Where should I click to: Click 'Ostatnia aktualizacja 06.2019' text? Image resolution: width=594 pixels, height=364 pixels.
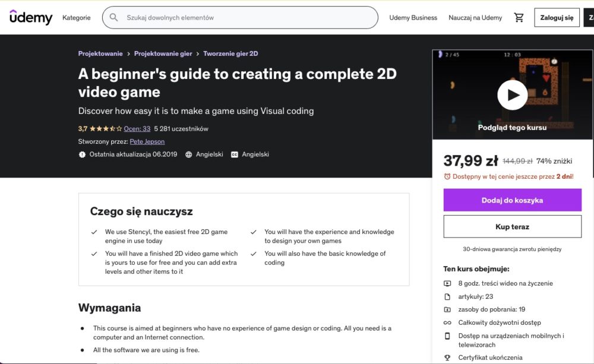133,154
